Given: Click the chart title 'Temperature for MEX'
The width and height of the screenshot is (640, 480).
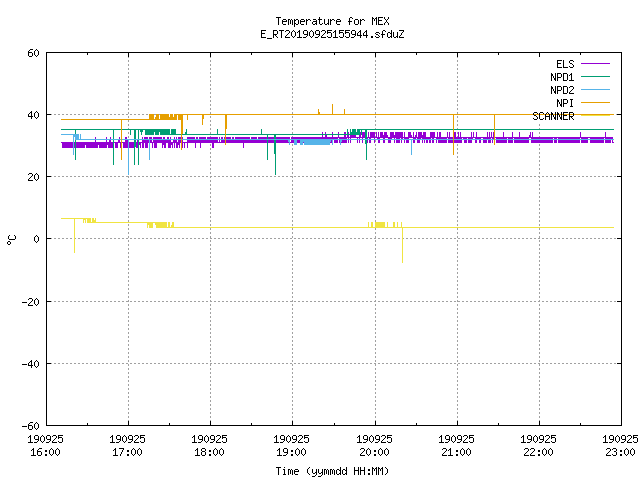Looking at the screenshot, I should pos(332,21).
